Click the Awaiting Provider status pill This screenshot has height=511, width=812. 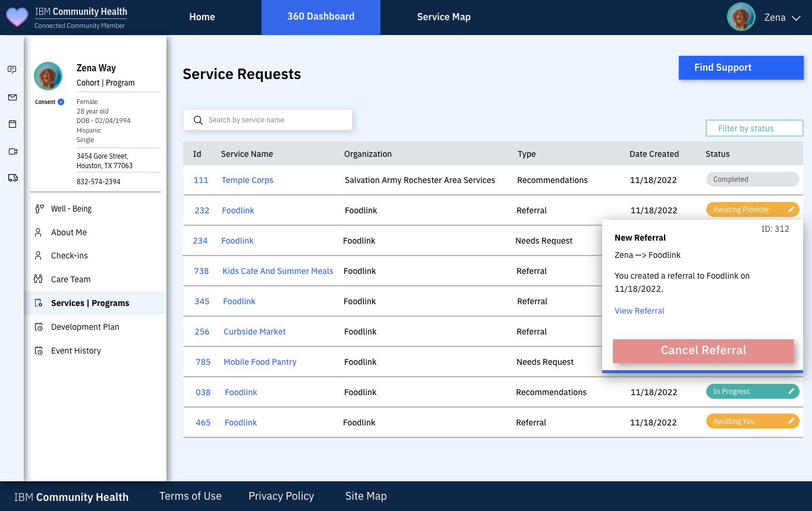(753, 209)
